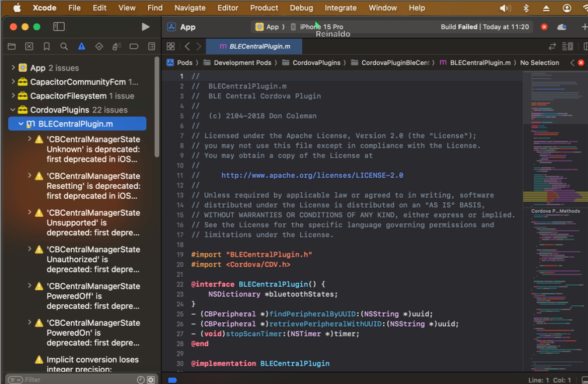Open the editor options lines icon
The width and height of the screenshot is (588, 384).
[568, 46]
